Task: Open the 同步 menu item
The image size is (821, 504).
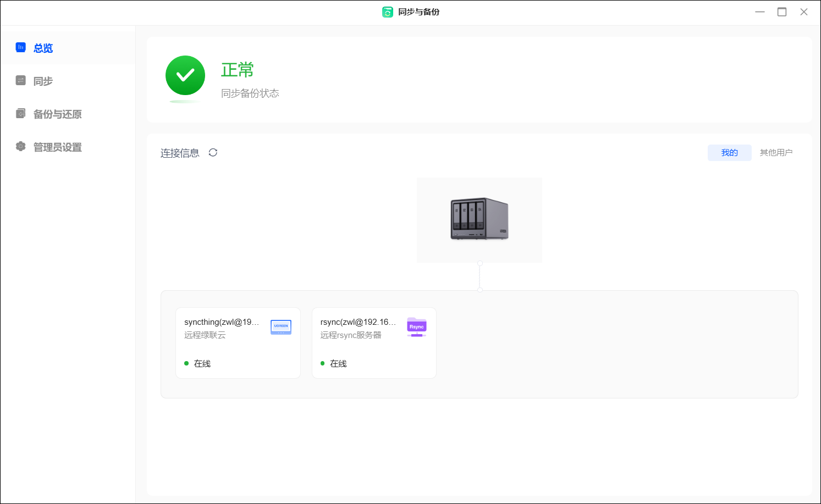Action: (68, 81)
